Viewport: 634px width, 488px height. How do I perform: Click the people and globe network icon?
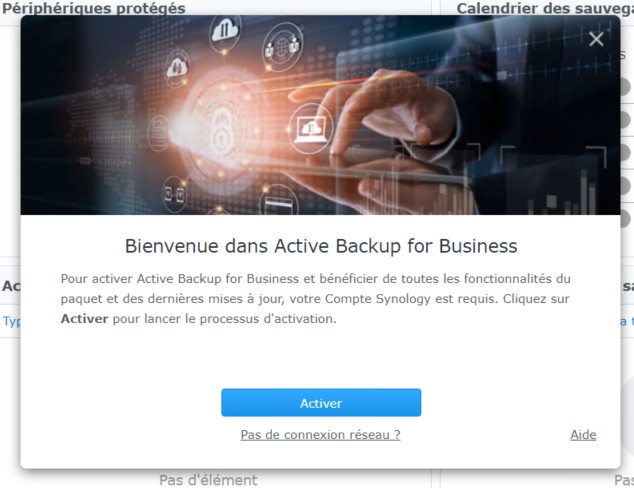[282, 47]
